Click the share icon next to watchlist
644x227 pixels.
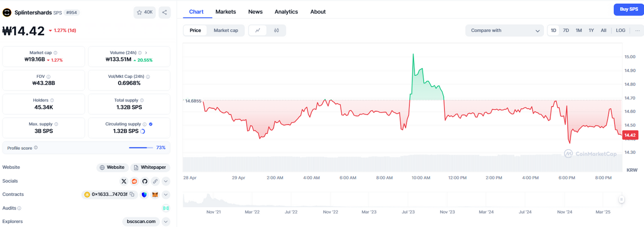(165, 12)
